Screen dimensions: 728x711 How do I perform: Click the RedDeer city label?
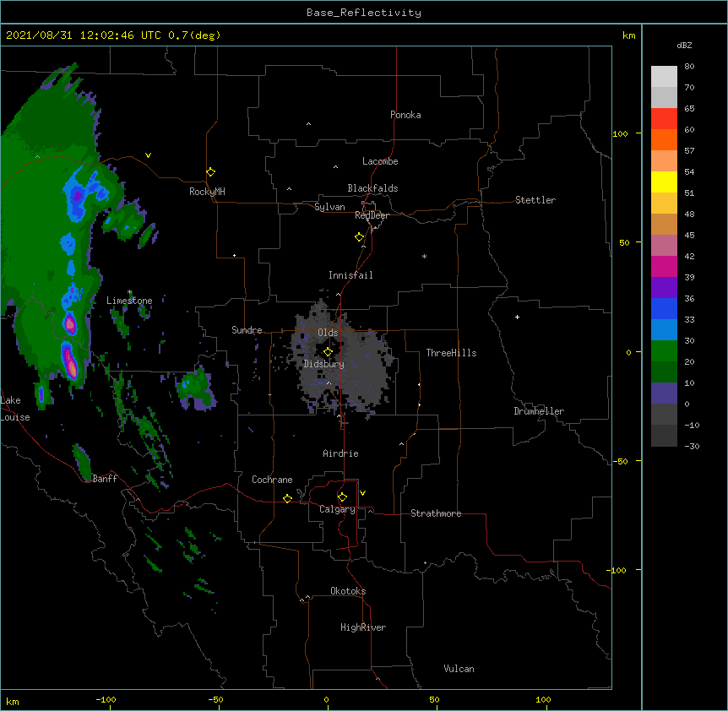click(372, 215)
